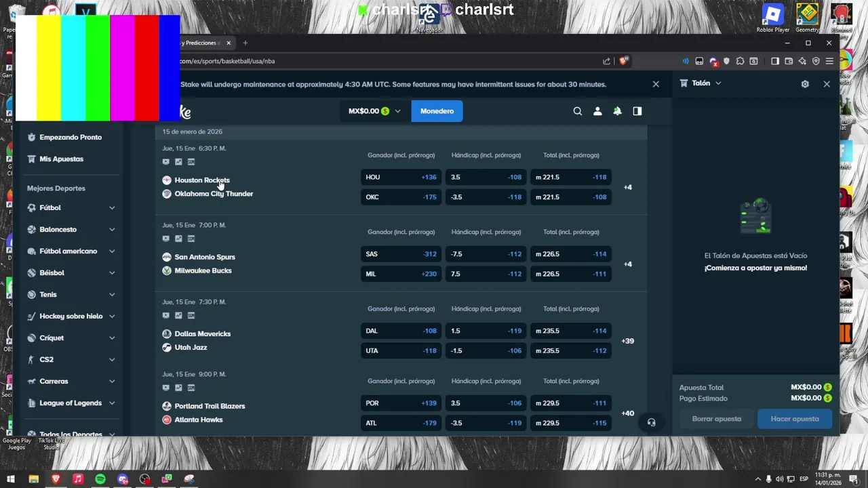The image size is (868, 488).
Task: Open the San Antonio Spurs team link
Action: click(205, 257)
